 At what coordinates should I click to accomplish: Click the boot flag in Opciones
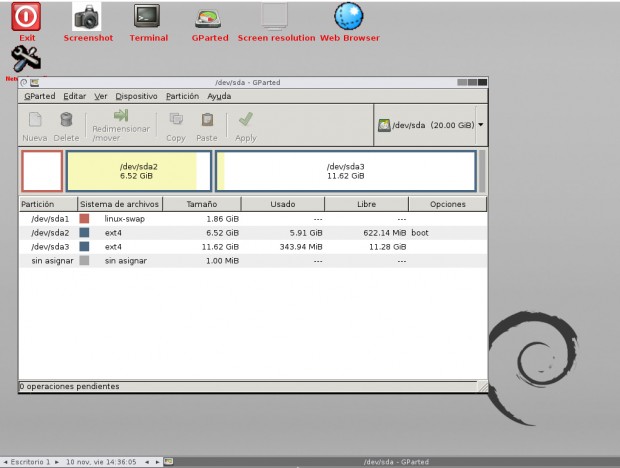point(420,233)
